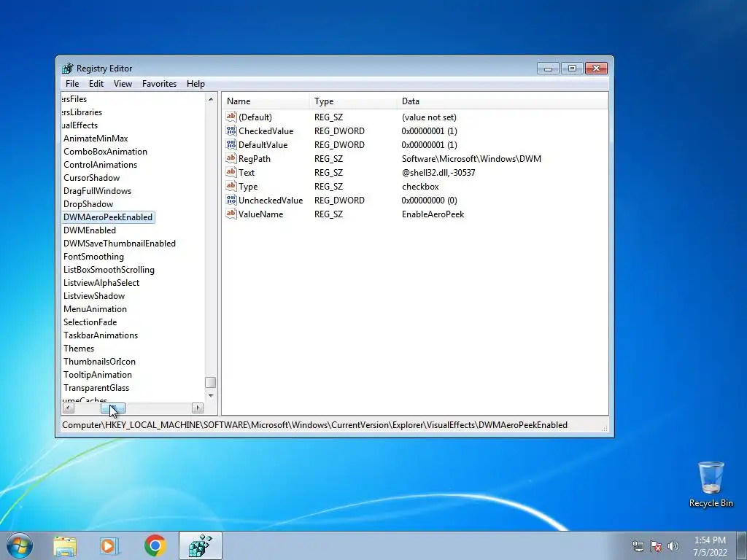Open the Help menu
The image size is (747, 560).
(x=196, y=84)
